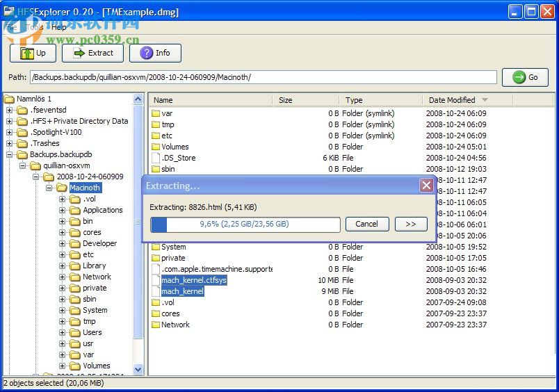Click the Extract toolbar button
The width and height of the screenshot is (559, 392).
pyautogui.click(x=92, y=53)
